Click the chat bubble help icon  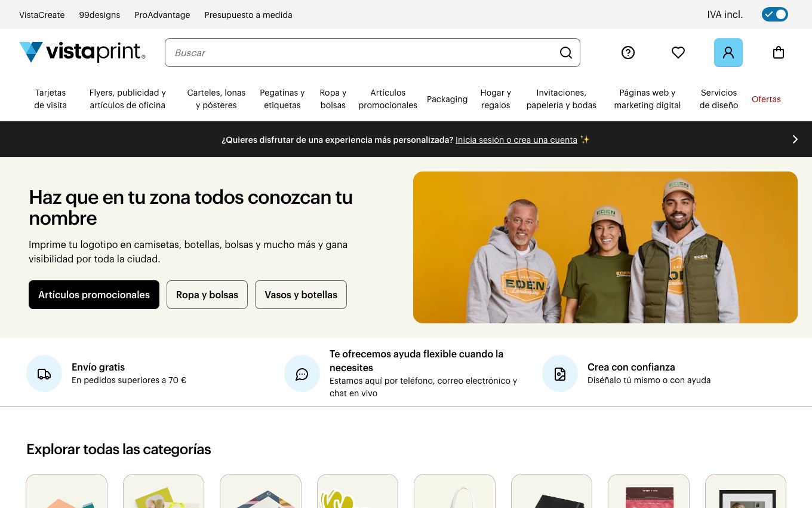point(302,374)
